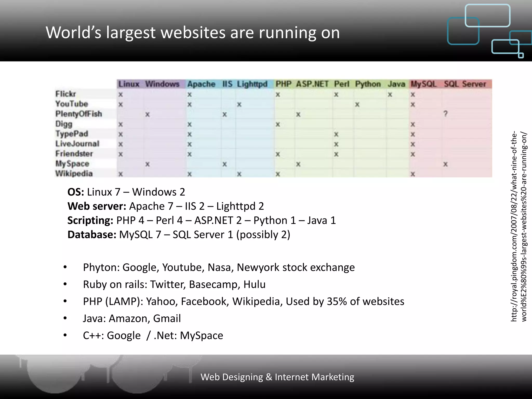This screenshot has width=532, height=399.
Task: Click the 'PHP (LAMP): Yahoo, Facebook' bullet
Action: [244, 301]
